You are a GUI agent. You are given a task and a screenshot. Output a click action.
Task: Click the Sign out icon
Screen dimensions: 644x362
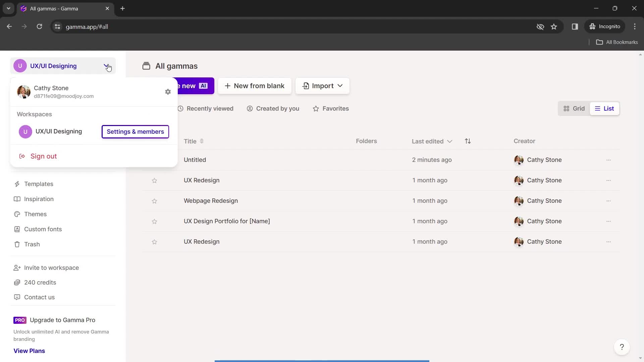click(x=22, y=156)
